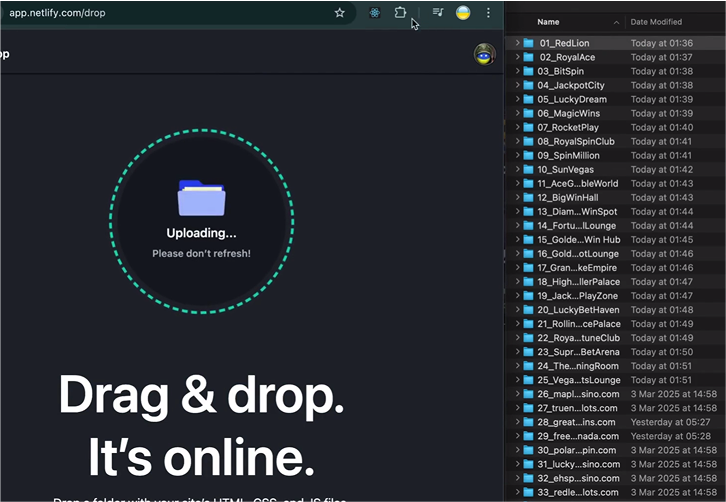
Task: Click the 13_Diam...WinSpot folder icon
Action: pos(528,212)
